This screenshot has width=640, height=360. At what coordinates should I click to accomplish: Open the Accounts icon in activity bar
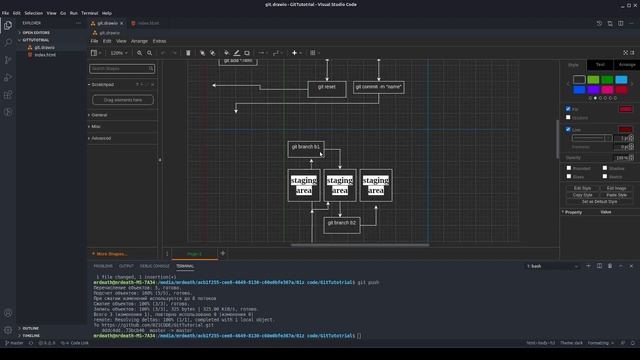[x=8, y=313]
